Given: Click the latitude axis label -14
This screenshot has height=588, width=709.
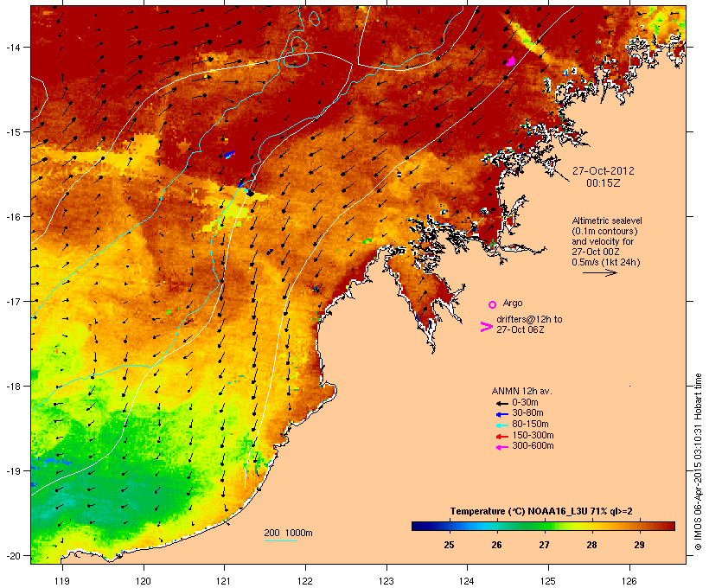Looking at the screenshot, I should 12,47.
